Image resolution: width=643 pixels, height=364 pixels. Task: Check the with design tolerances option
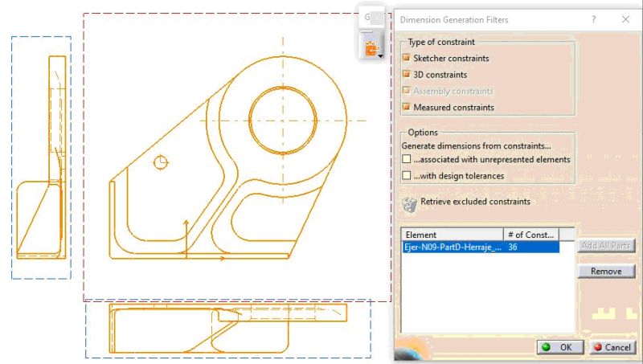coord(407,175)
